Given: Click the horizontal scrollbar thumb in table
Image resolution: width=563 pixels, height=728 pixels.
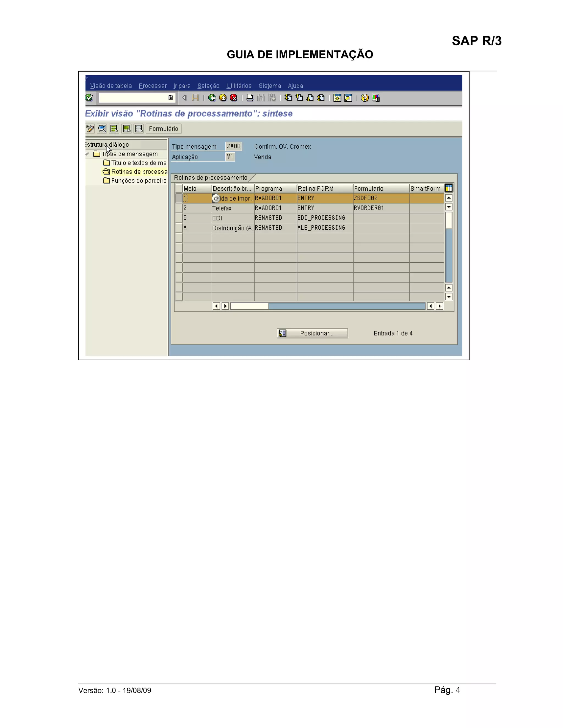Looking at the screenshot, I should click(250, 306).
